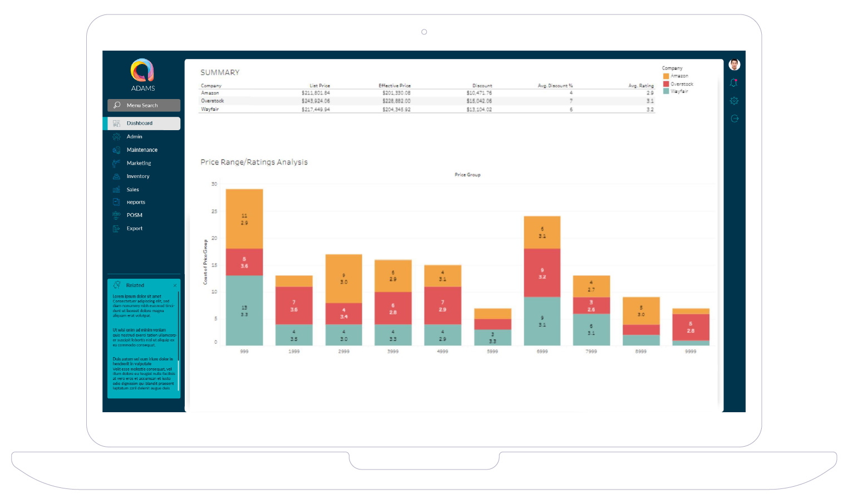Open the Reports section
The image size is (848, 504).
click(136, 202)
